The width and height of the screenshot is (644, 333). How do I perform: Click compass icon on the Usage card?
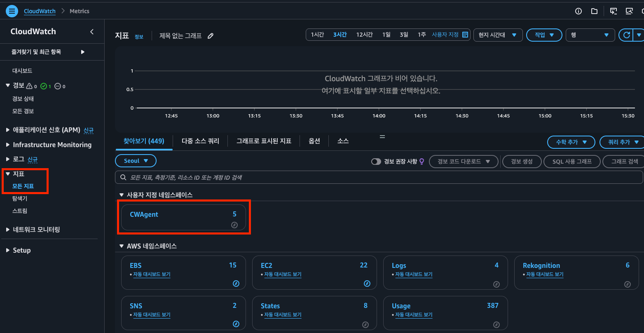point(496,325)
